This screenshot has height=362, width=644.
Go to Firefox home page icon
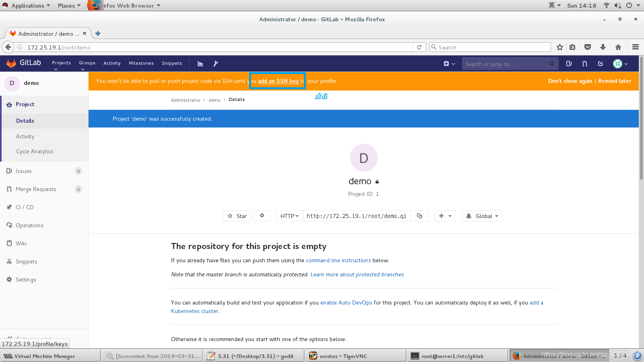[618, 47]
